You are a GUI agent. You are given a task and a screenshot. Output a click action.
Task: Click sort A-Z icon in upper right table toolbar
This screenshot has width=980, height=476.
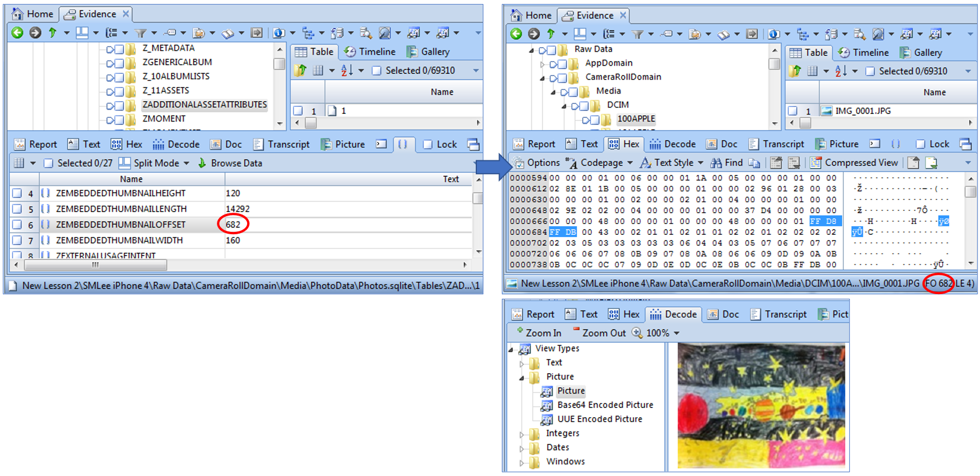(x=841, y=71)
